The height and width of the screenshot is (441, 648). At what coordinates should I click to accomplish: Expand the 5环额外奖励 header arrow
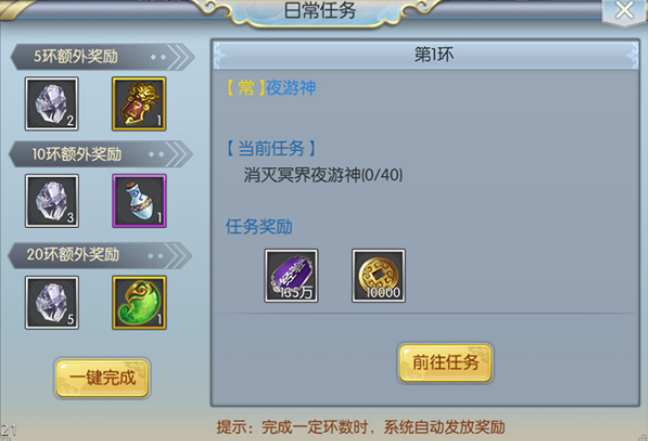click(x=181, y=57)
